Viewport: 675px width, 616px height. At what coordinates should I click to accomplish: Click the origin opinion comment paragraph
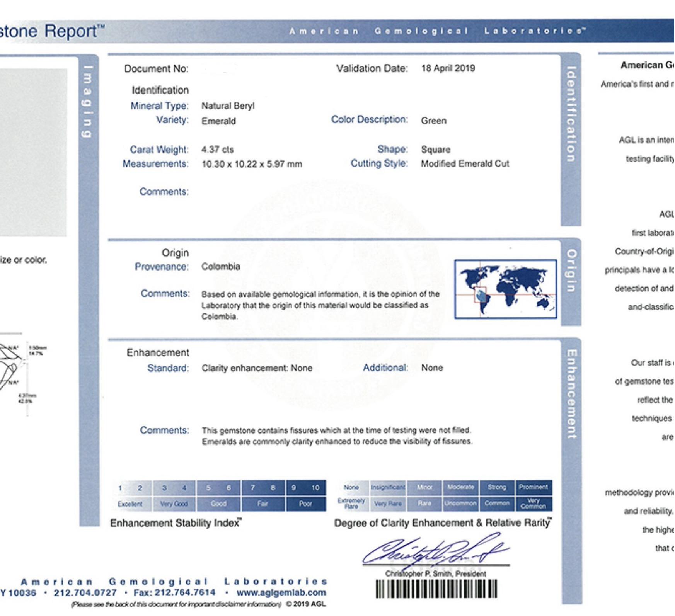click(x=320, y=305)
